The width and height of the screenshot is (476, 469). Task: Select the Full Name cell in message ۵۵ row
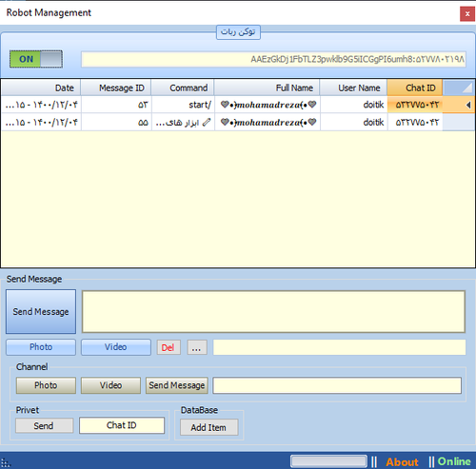[268, 122]
